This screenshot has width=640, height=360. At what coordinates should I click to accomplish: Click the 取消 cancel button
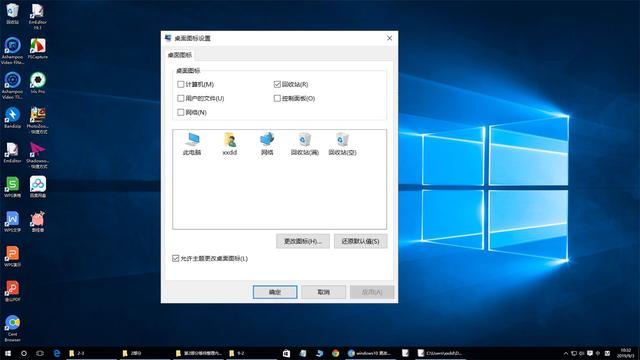[324, 292]
